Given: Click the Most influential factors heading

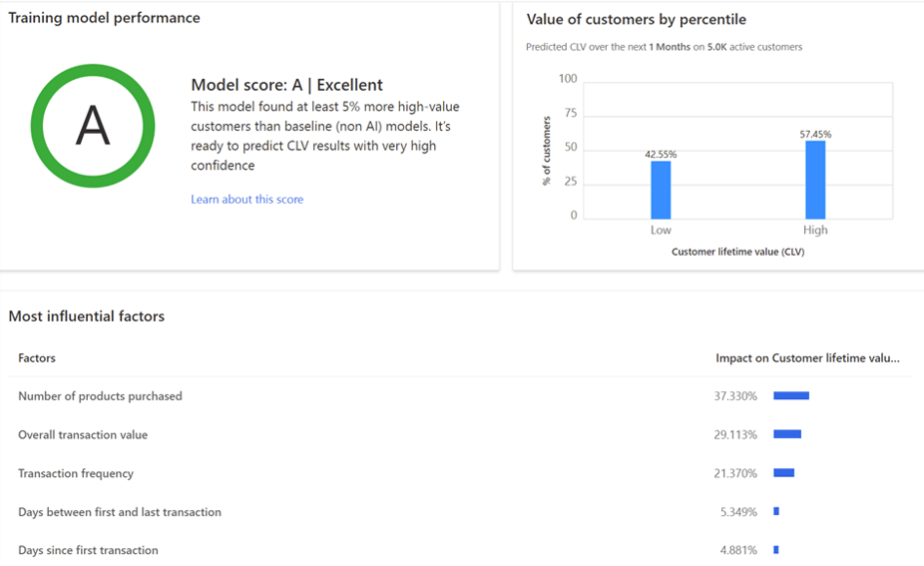Looking at the screenshot, I should click(87, 316).
